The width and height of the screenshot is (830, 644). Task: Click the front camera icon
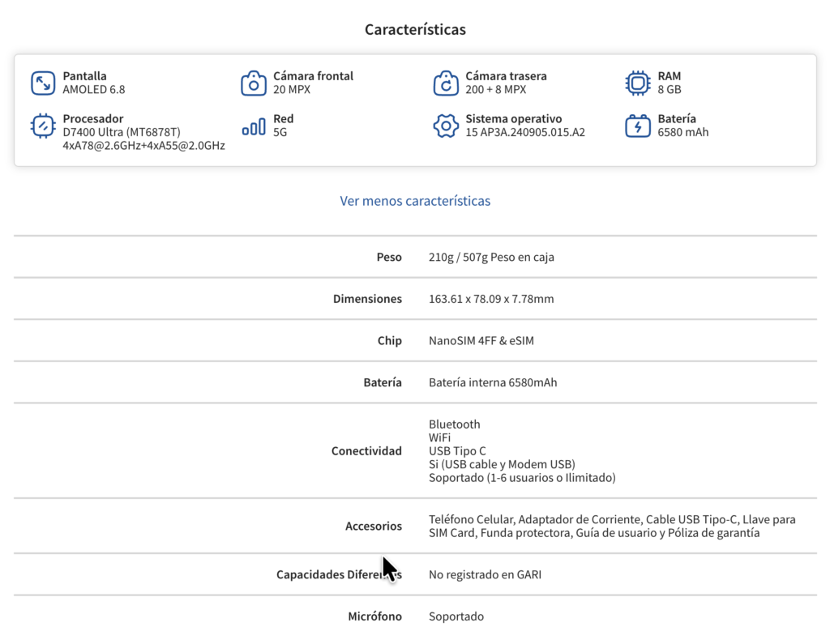(254, 83)
